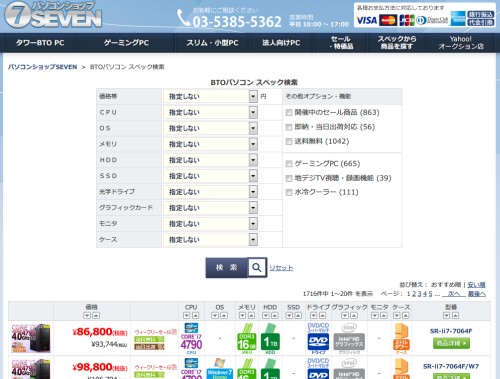The width and height of the screenshot is (500, 379).
Task: Open the タワーBTO PC nav menu
Action: tap(40, 43)
